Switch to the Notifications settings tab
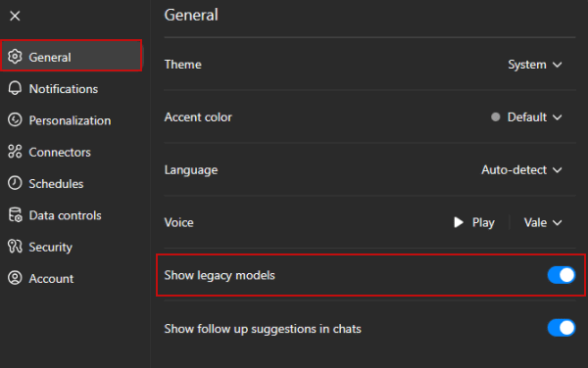 pyautogui.click(x=64, y=89)
